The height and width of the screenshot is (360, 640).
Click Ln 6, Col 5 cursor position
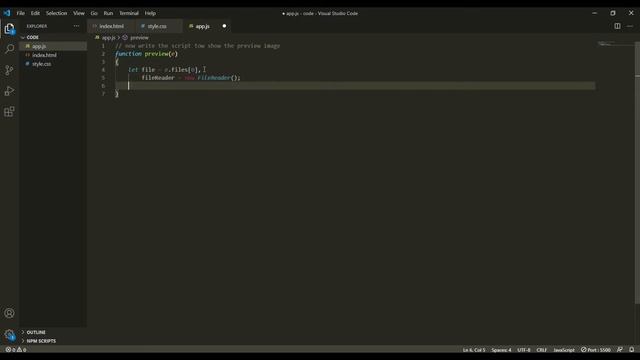[474, 350]
